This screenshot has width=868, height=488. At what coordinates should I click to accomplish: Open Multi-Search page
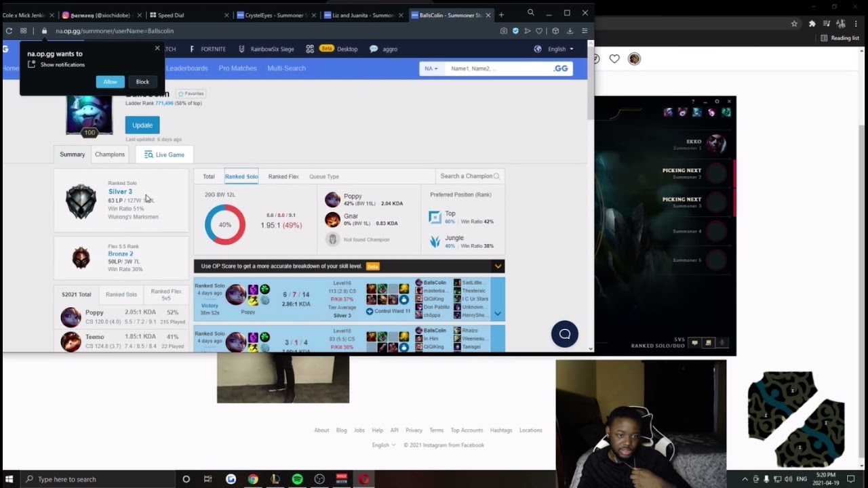286,68
